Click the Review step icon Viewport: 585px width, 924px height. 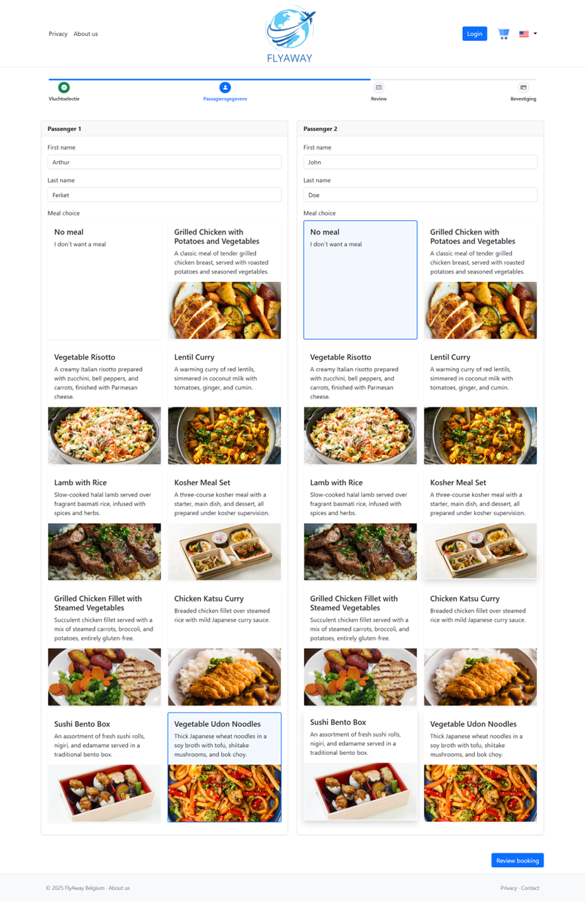(x=379, y=87)
